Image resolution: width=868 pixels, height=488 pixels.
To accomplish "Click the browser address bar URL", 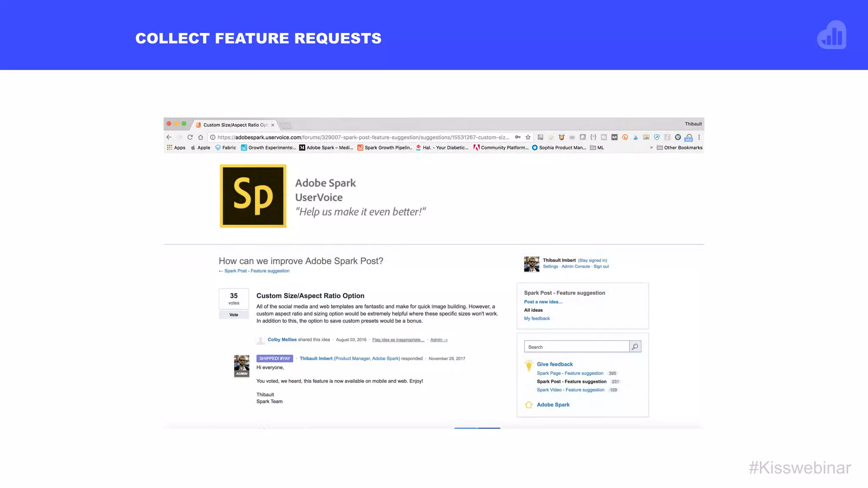I will tap(363, 137).
